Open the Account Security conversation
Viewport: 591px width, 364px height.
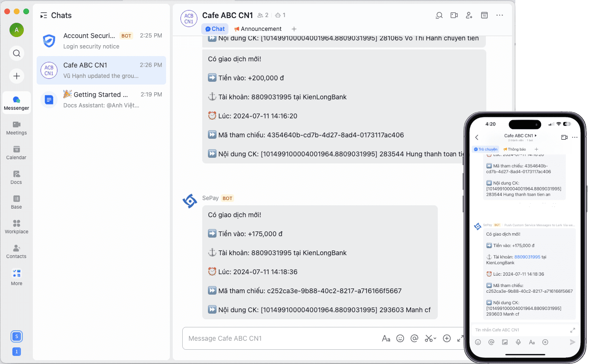[101, 41]
